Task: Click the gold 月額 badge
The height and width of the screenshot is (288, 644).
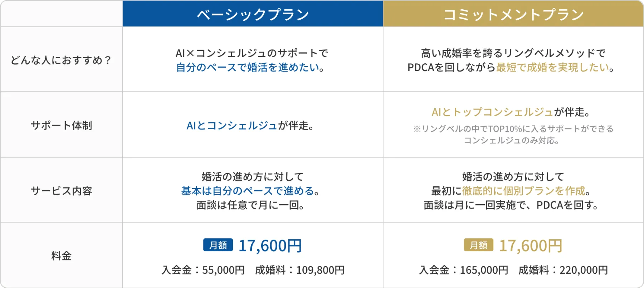Action: coord(478,245)
